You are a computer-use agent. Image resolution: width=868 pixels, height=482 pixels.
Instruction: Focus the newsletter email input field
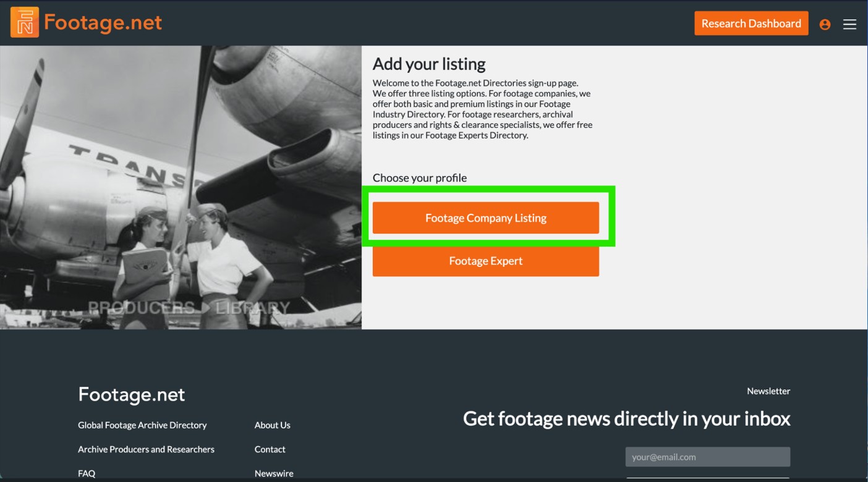coord(708,457)
